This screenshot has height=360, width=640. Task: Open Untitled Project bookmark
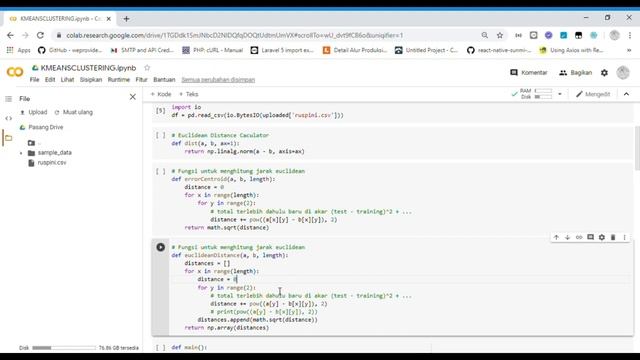point(427,50)
